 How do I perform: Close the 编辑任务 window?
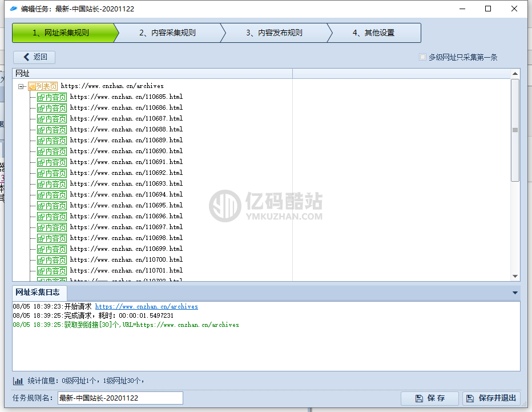514,9
